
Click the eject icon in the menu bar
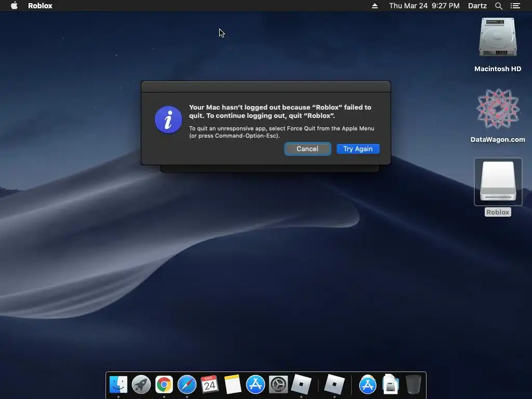[375, 6]
